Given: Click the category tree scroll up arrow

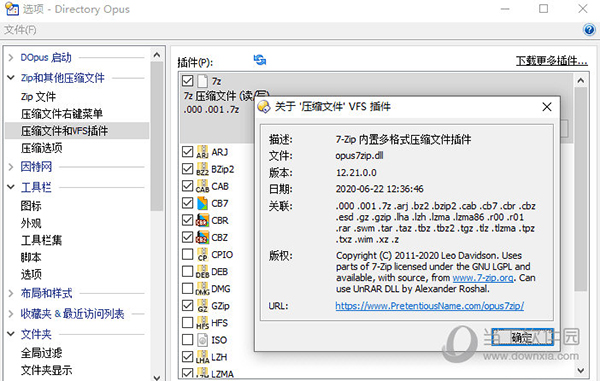Looking at the screenshot, I should pyautogui.click(x=157, y=55).
